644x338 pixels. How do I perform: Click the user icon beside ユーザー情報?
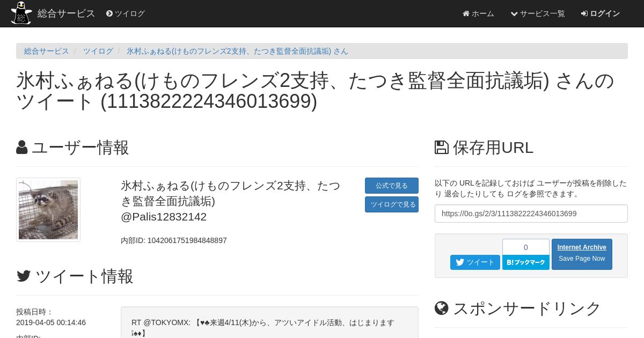pyautogui.click(x=22, y=148)
